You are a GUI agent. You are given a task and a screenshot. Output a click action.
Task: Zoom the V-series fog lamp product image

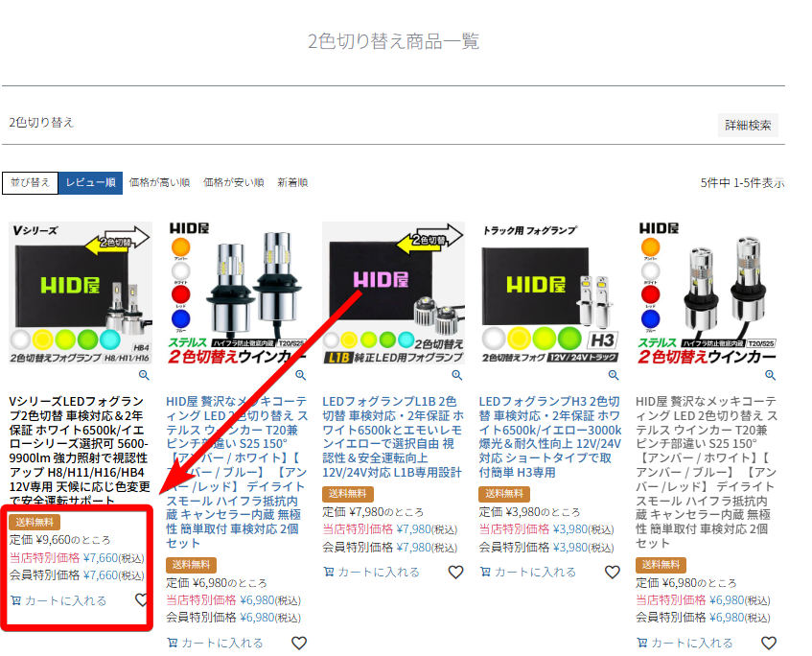click(x=144, y=375)
